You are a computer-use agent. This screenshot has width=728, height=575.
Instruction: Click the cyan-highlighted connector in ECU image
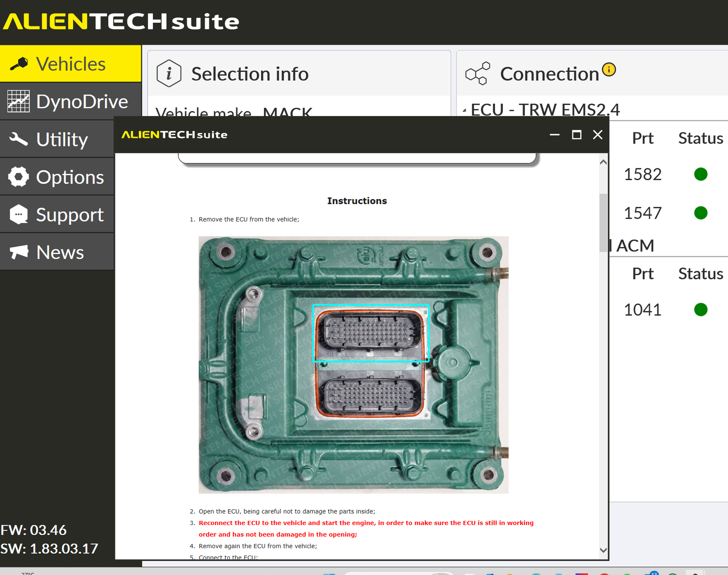[x=370, y=333]
